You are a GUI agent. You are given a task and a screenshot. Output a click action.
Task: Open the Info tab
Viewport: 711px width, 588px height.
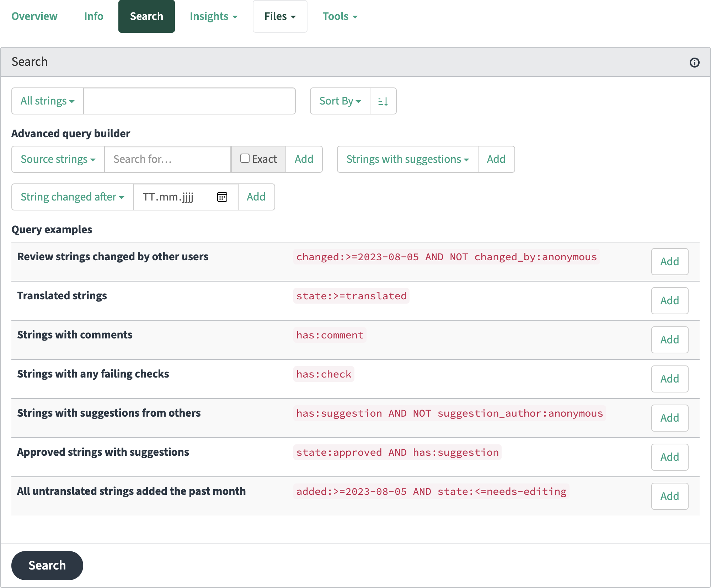click(x=94, y=16)
